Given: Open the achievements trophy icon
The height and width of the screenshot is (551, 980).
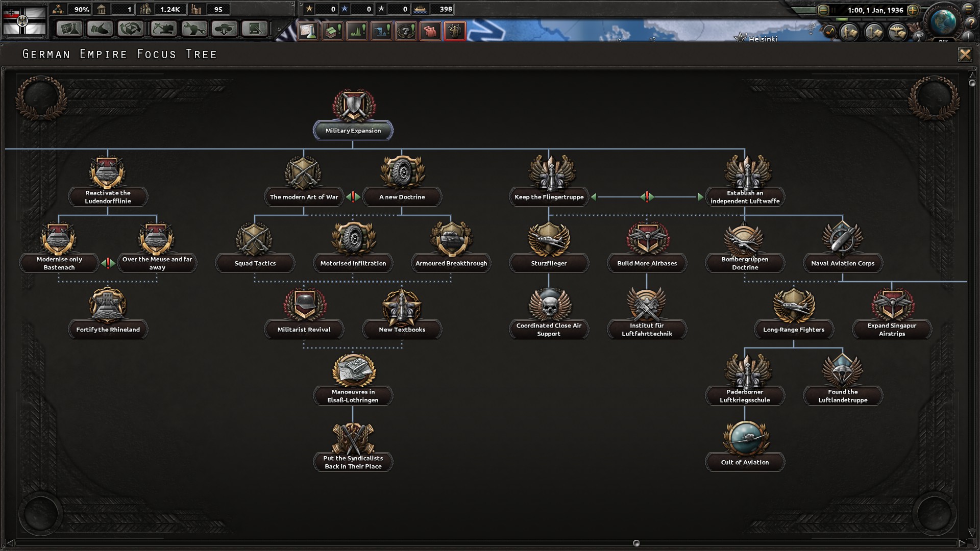Looking at the screenshot, I should click(x=918, y=37).
